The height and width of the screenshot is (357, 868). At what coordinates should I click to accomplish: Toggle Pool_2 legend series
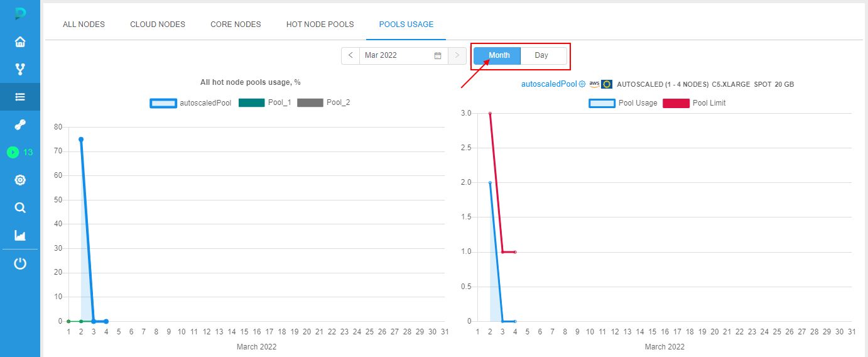point(323,103)
